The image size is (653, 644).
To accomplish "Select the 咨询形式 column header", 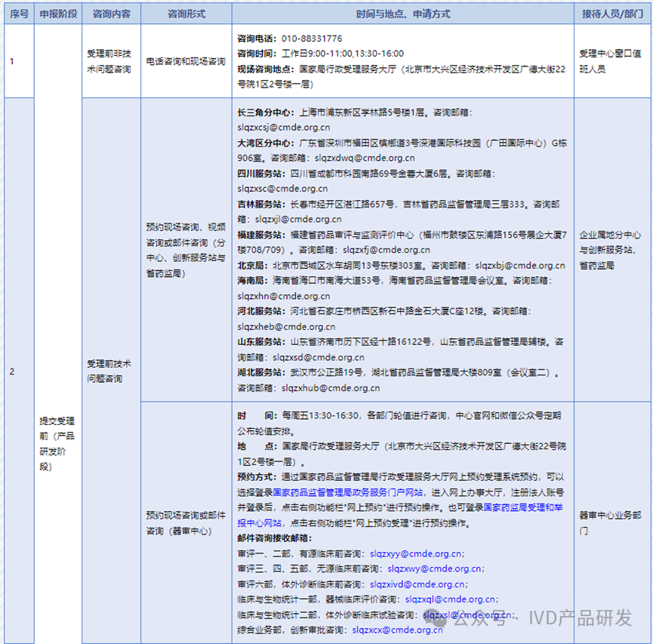I will pyautogui.click(x=183, y=13).
